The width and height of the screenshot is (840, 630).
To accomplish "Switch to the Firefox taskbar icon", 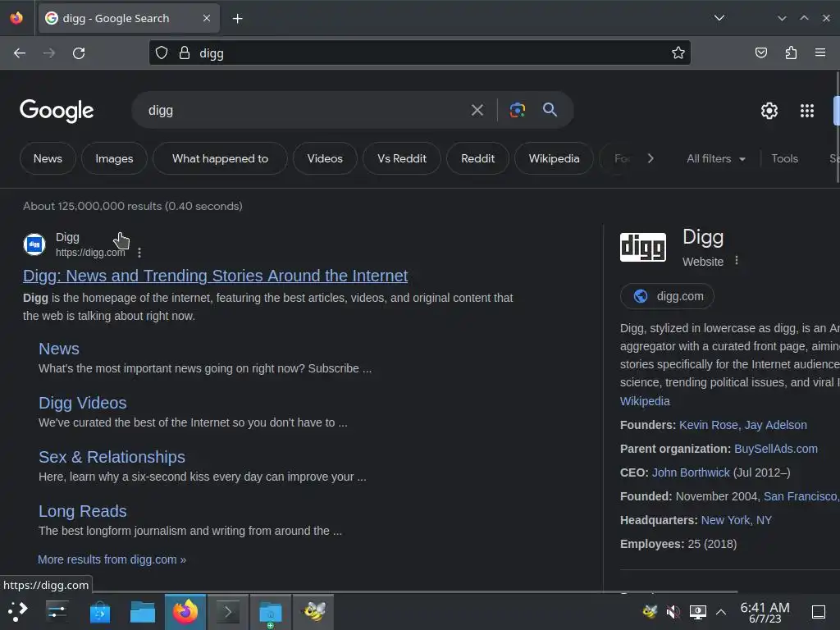I will [185, 612].
